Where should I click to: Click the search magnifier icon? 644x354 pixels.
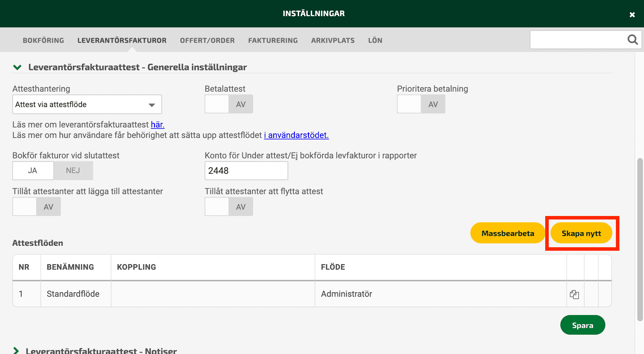tap(632, 40)
